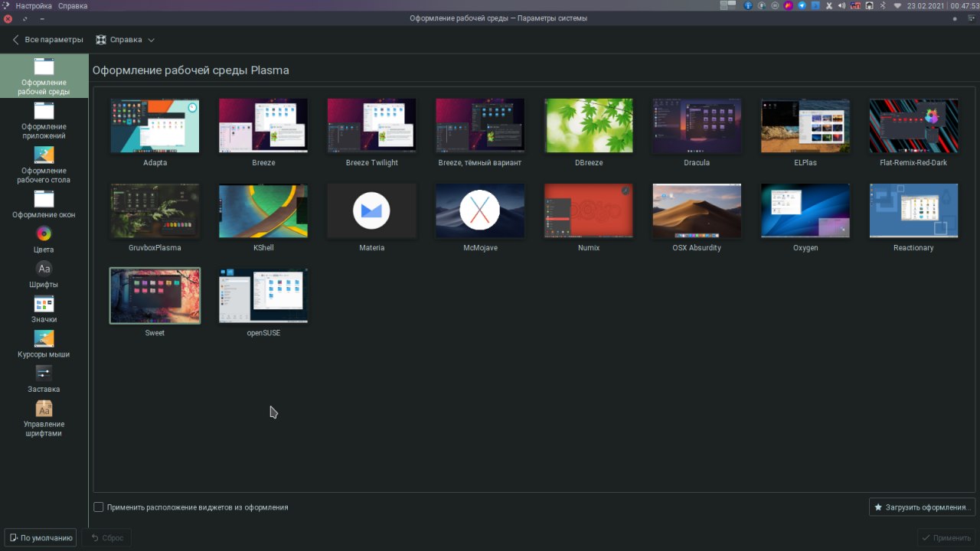Viewport: 980px width, 551px height.
Task: Click the date 23.02.2021 in the panel
Action: click(926, 5)
